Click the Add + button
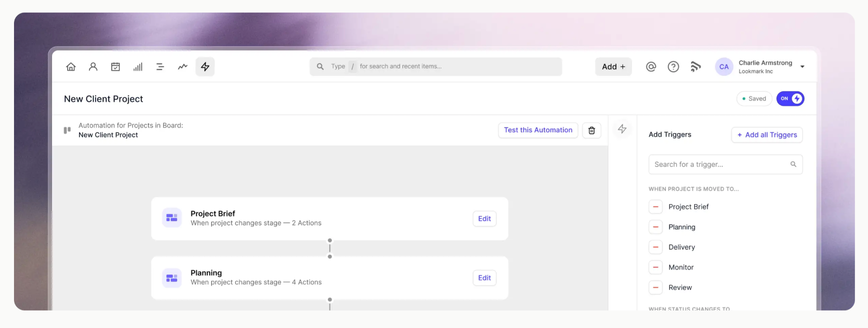This screenshot has height=328, width=868. pos(614,66)
